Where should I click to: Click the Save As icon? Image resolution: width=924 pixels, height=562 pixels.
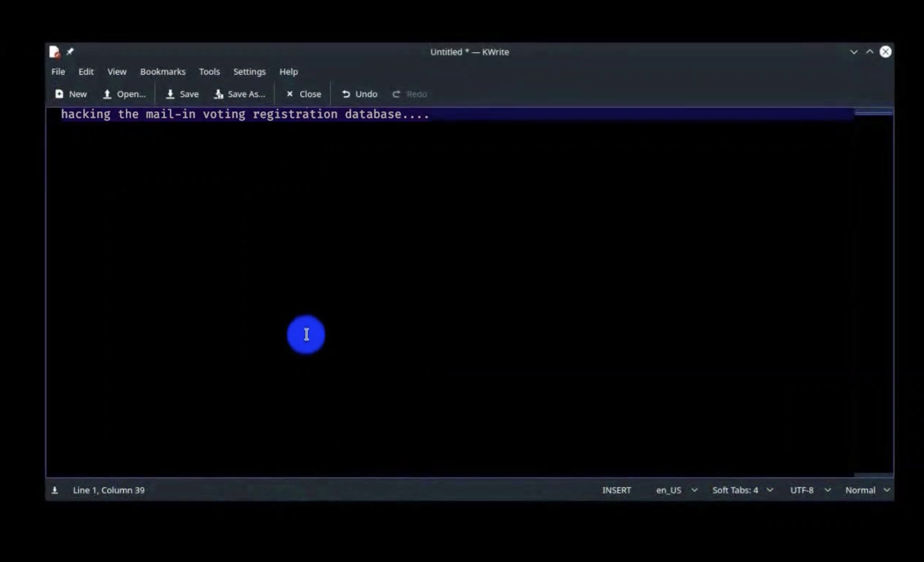click(219, 94)
